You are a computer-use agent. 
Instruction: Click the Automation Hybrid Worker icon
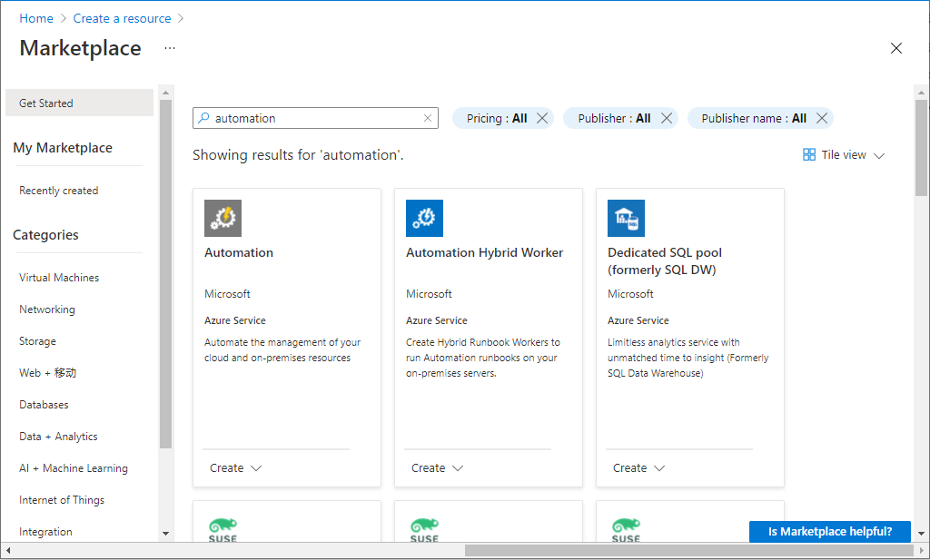coord(424,218)
